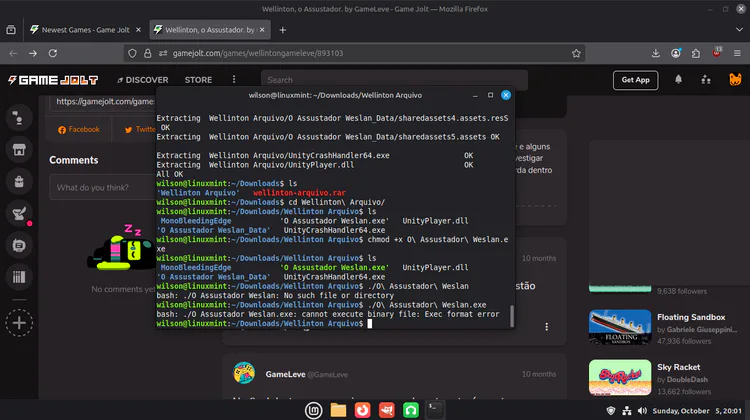Image resolution: width=750 pixels, height=420 pixels.
Task: Expand the list all tabs chevron
Action: click(x=739, y=30)
